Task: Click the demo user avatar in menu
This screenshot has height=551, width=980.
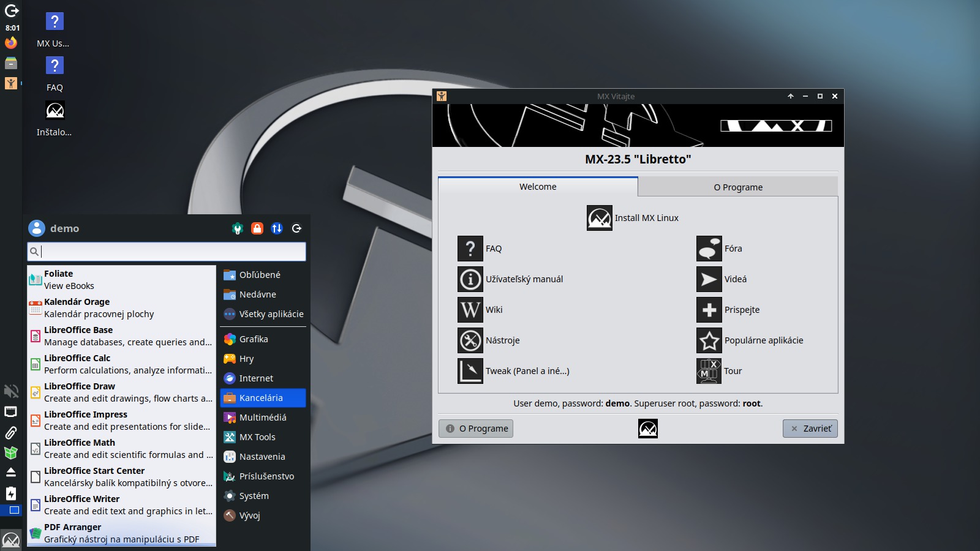Action: pyautogui.click(x=37, y=228)
